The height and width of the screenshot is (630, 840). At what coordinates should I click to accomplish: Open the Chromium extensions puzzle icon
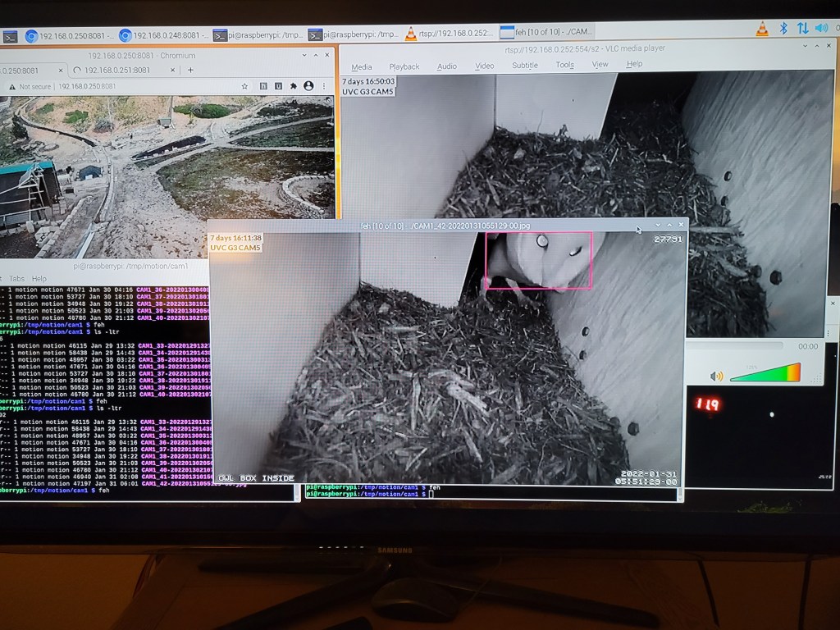coord(293,86)
